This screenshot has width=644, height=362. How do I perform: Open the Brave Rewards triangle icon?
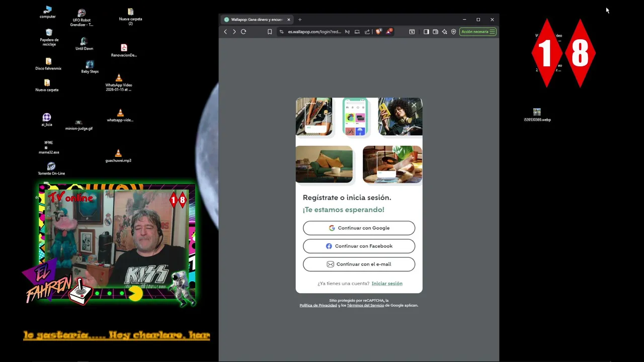(x=388, y=31)
